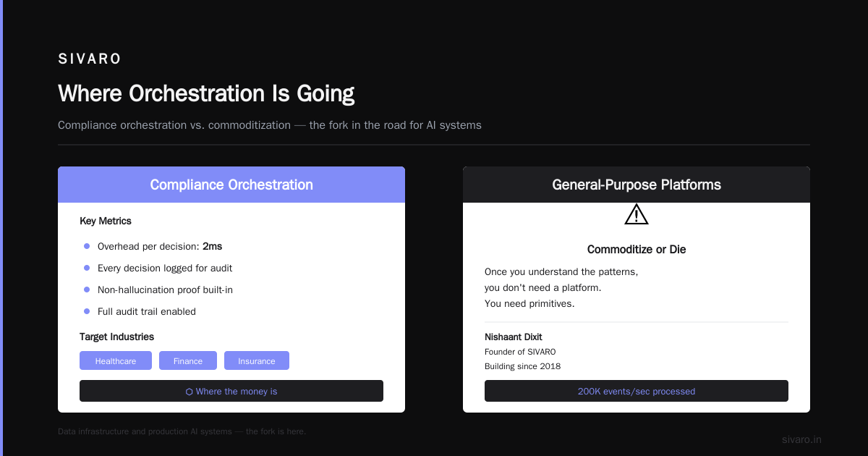Select 'Overhead per decision: 2ms' line
Viewport: 868px width, 456px height.
coord(160,246)
